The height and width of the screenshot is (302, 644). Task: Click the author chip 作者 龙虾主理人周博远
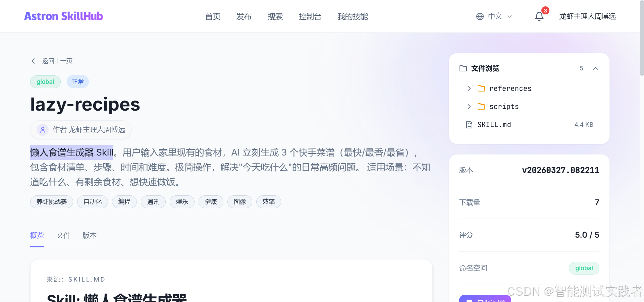(x=80, y=130)
